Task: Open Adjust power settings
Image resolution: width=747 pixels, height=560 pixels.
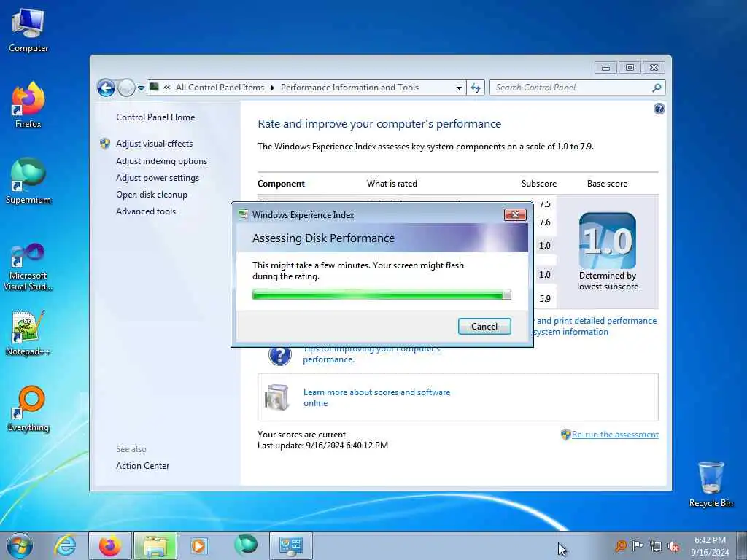Action: (158, 178)
